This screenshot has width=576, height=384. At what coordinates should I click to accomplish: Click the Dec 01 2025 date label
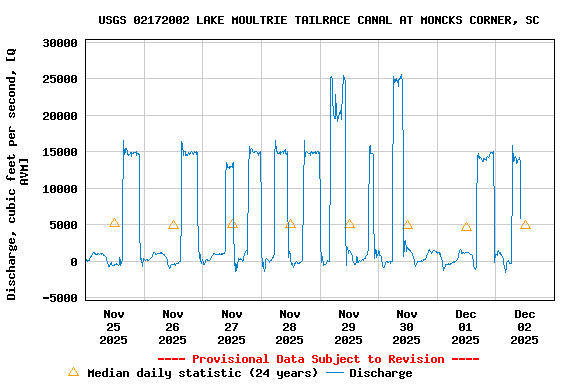[465, 327]
